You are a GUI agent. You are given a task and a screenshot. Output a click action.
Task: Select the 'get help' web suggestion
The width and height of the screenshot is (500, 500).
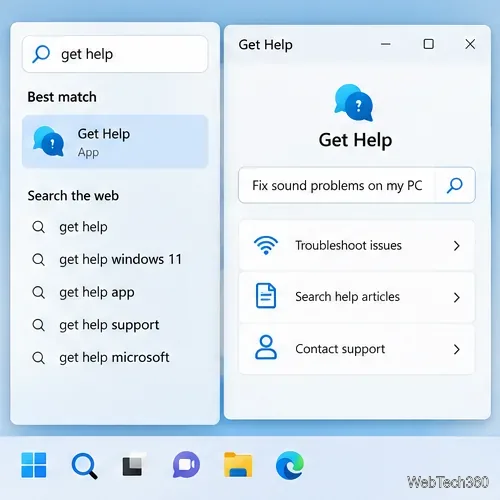pyautogui.click(x=83, y=227)
